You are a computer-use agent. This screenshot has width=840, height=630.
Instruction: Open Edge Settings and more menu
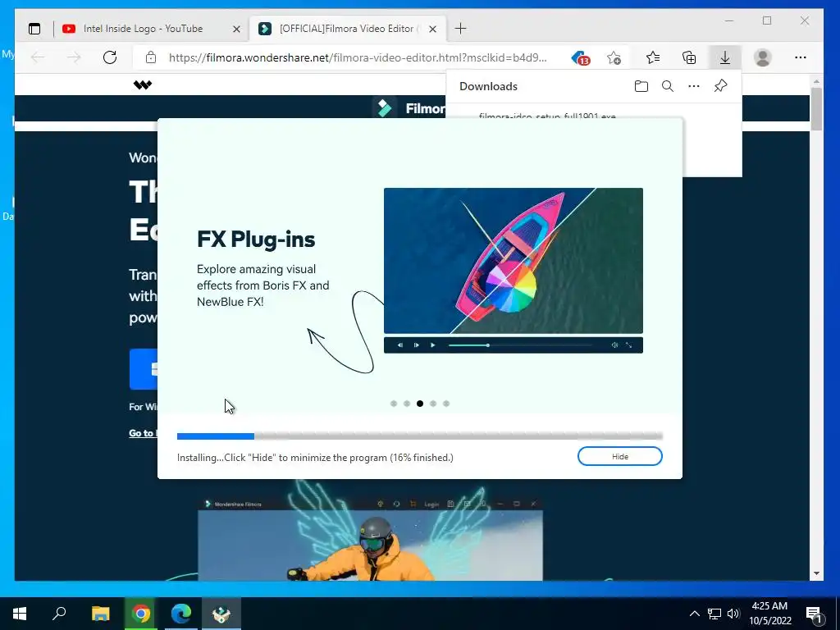click(801, 57)
